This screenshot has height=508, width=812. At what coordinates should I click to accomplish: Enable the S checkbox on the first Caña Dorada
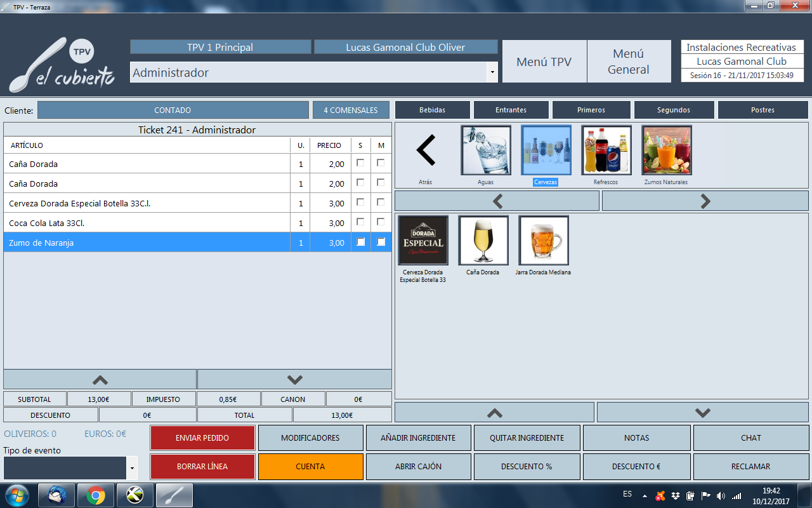tap(360, 163)
